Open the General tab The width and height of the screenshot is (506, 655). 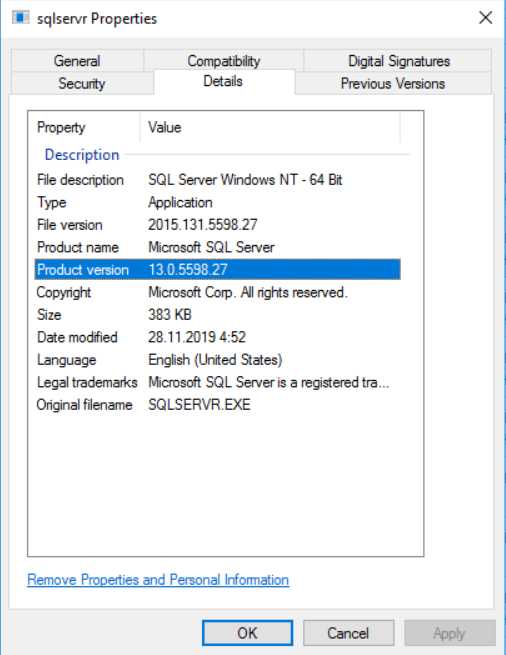pyautogui.click(x=77, y=61)
